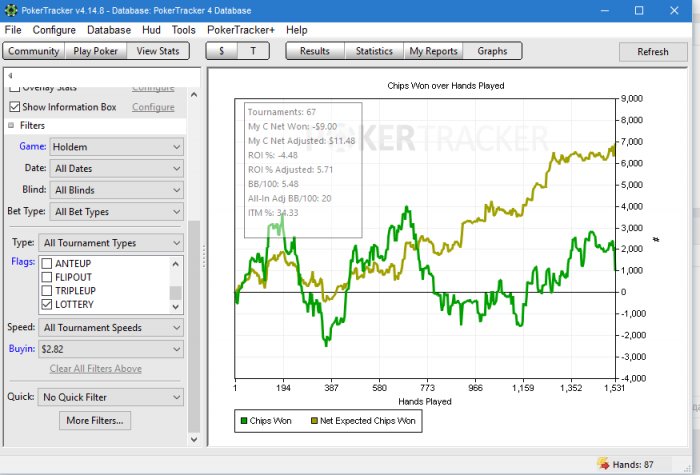700x475 pixels.
Task: Click the Hands status icon in status bar
Action: pos(603,463)
